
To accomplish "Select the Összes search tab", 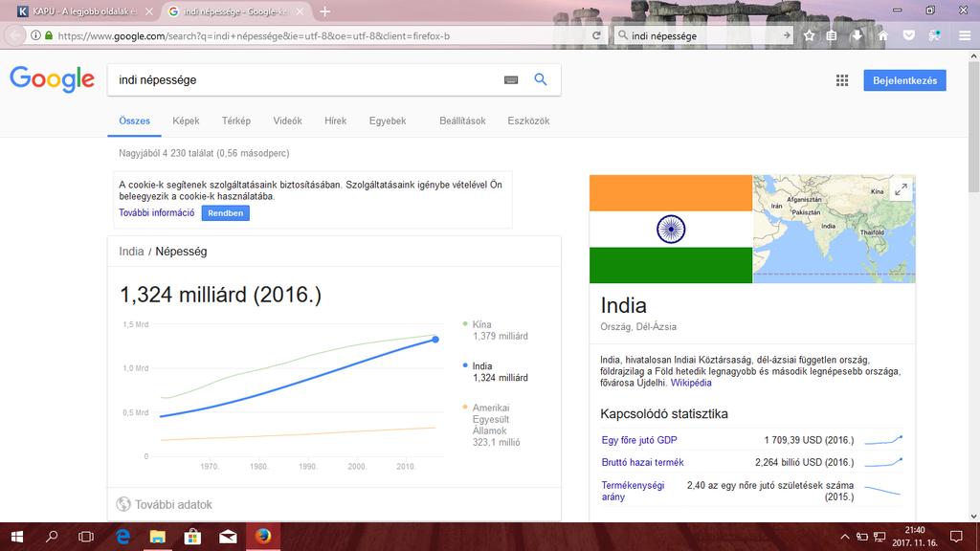I will 134,121.
